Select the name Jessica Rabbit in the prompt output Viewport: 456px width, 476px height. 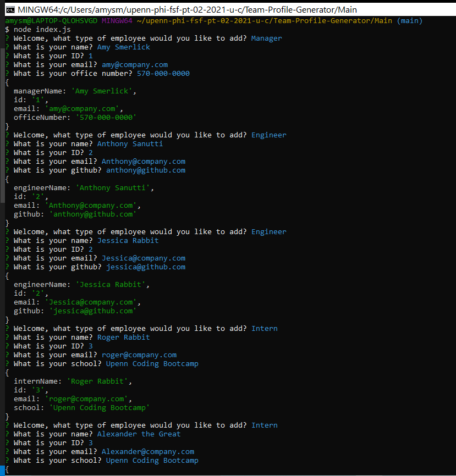click(127, 240)
